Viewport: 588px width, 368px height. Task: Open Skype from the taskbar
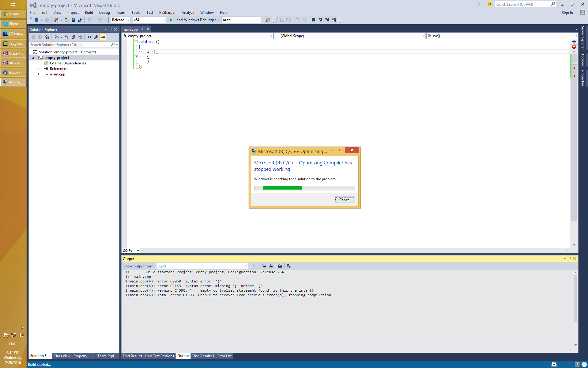click(13, 24)
